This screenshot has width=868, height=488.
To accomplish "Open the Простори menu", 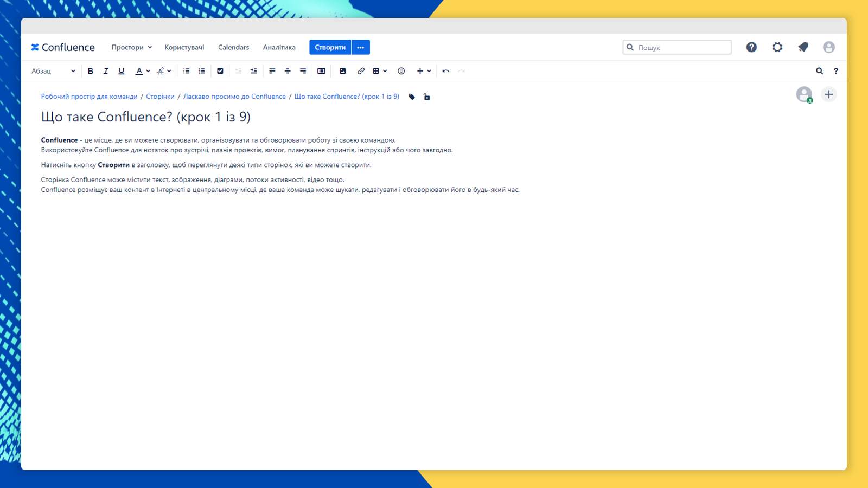I will coord(132,47).
